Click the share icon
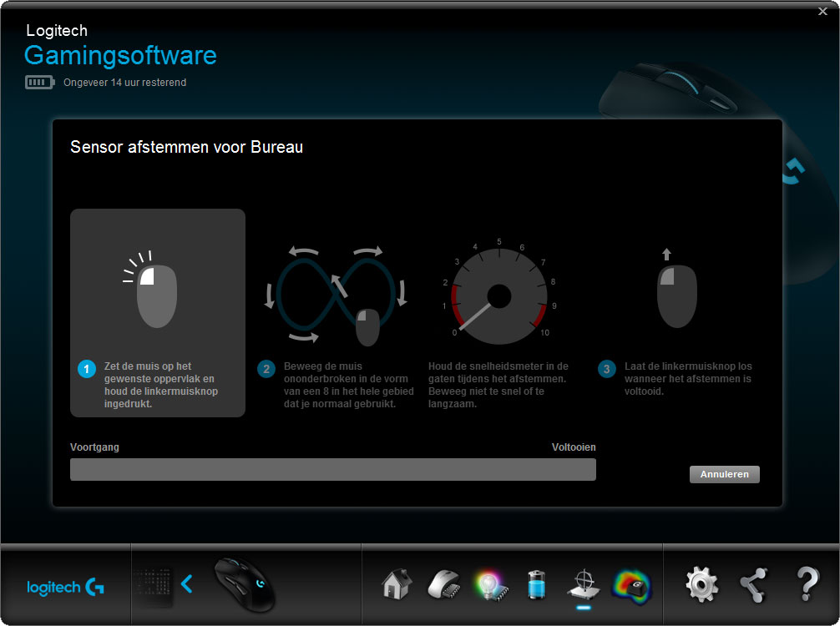 pos(753,585)
